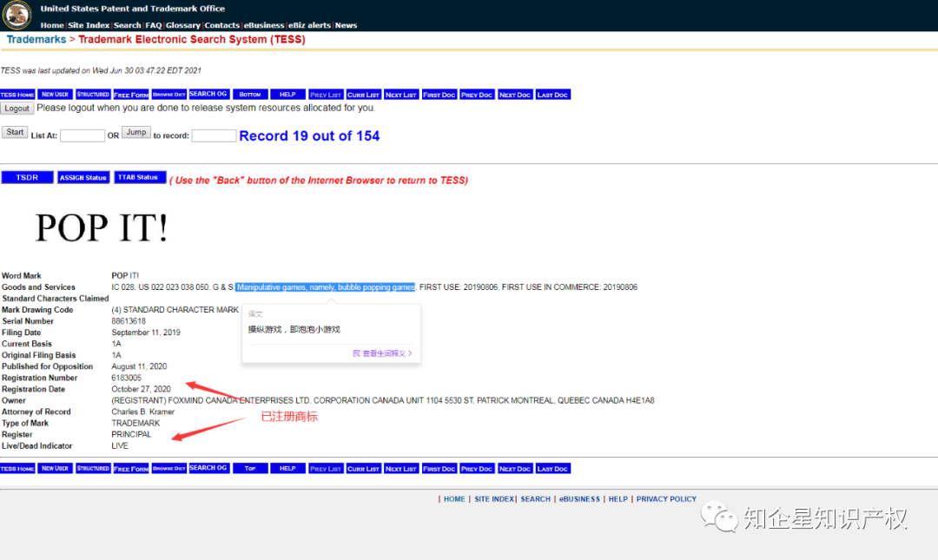Image resolution: width=938 pixels, height=560 pixels.
Task: Select attorney name Charles B. Kramer
Action: point(143,412)
